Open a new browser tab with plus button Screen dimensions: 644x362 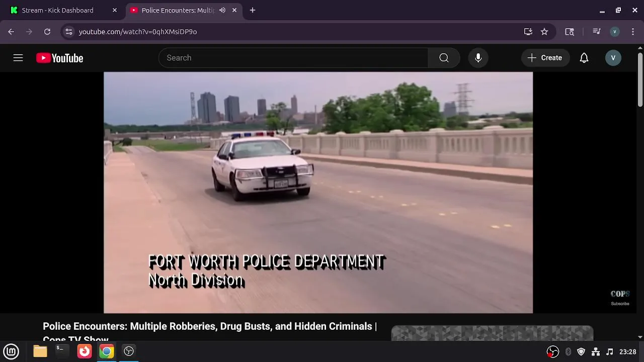pyautogui.click(x=253, y=10)
